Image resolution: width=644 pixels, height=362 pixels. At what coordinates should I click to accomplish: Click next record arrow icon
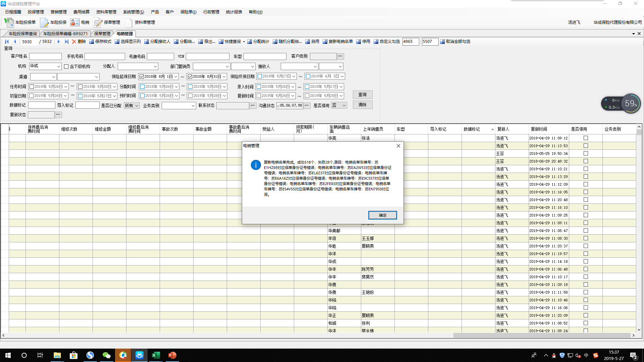(x=58, y=42)
